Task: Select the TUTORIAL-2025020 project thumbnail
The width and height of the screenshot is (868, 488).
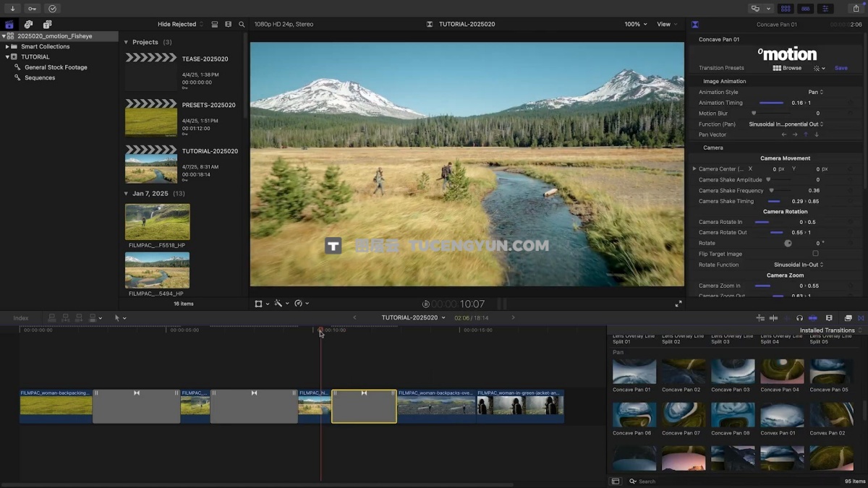Action: (x=151, y=164)
